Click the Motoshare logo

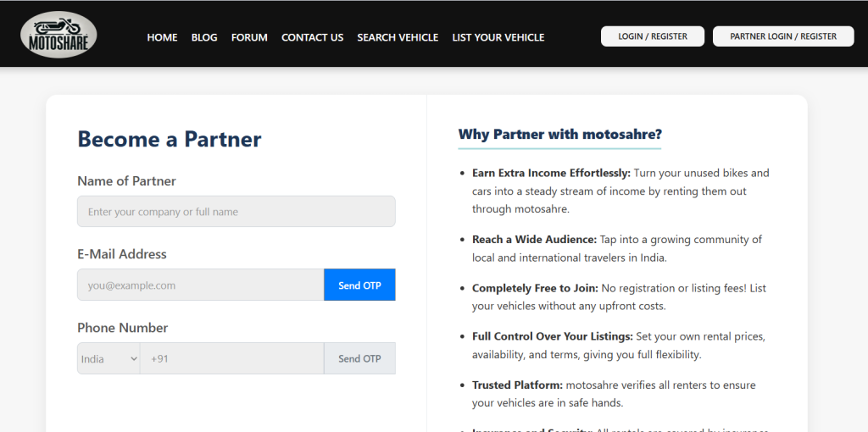(x=58, y=35)
